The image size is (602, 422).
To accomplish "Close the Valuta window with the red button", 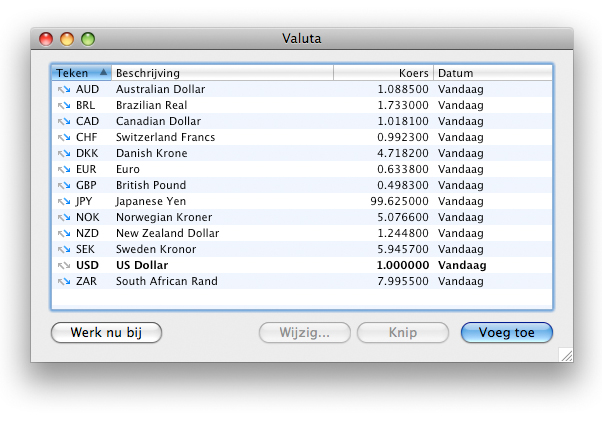I will click(x=46, y=39).
